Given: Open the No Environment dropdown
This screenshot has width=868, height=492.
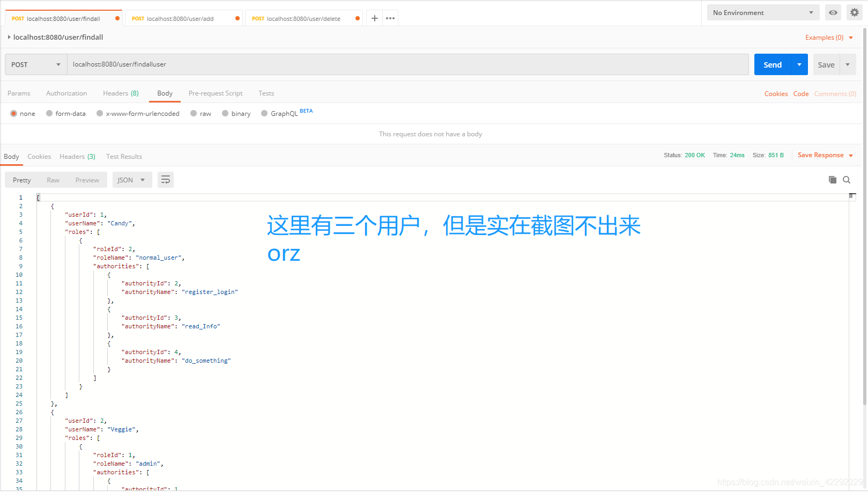Looking at the screenshot, I should coord(763,12).
